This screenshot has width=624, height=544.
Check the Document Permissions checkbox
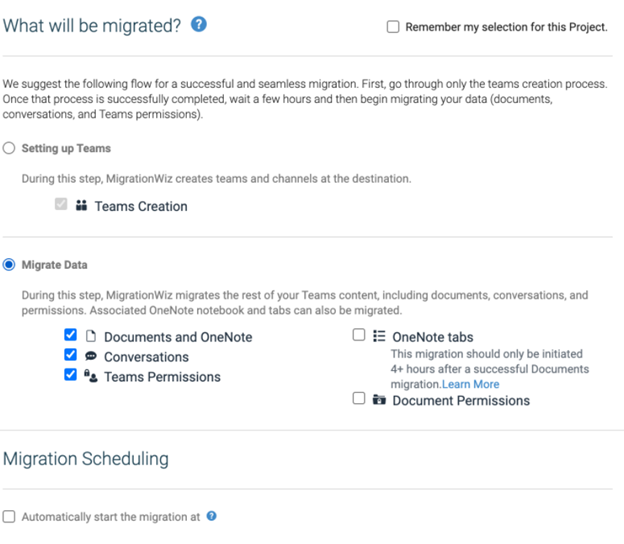pos(359,399)
